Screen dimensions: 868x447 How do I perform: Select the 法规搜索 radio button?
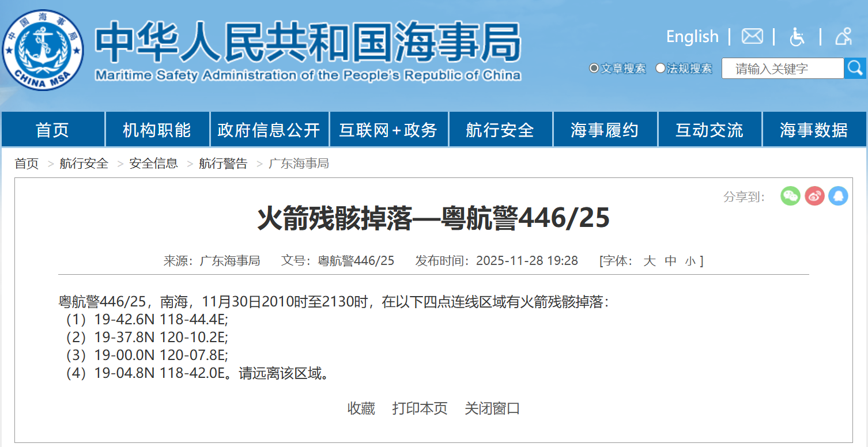[x=661, y=69]
